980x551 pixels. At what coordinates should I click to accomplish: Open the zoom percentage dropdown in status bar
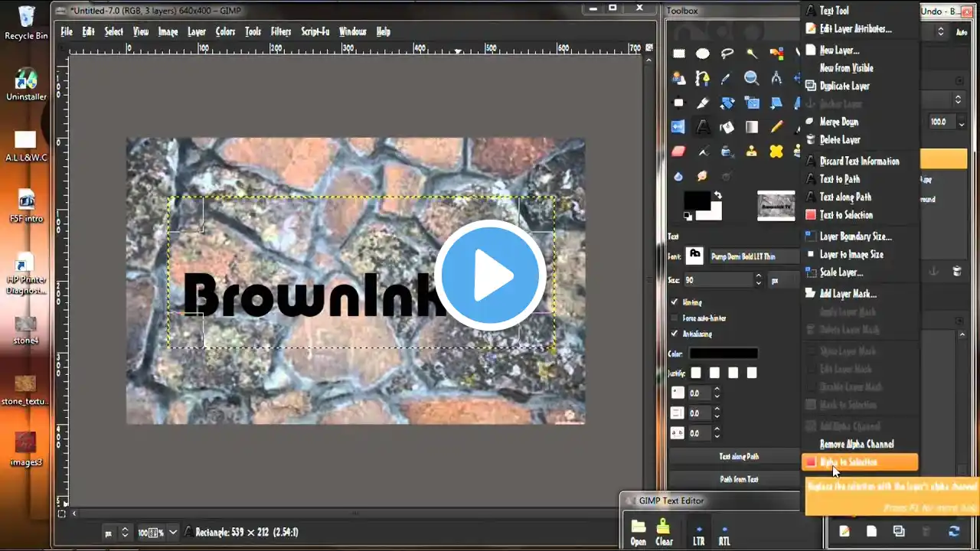click(x=173, y=532)
